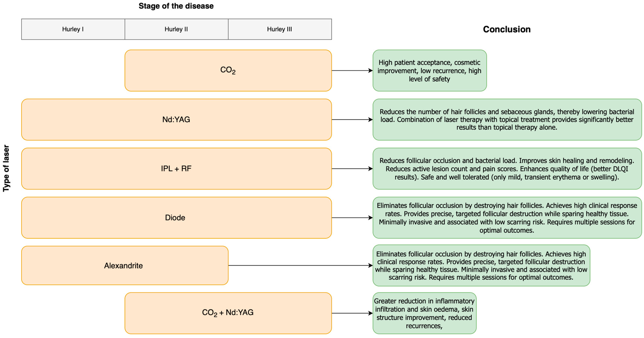Click the Hurley I header cell
Viewport: 644px width, 338px height.
pyautogui.click(x=73, y=29)
